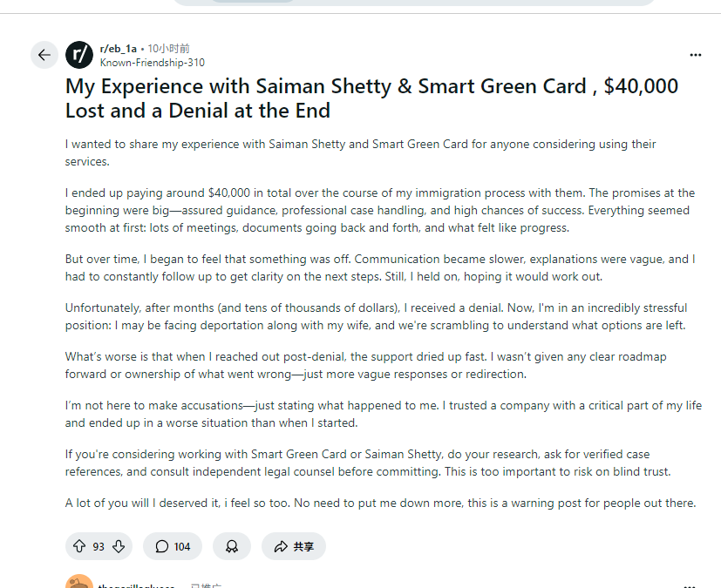Image resolution: width=721 pixels, height=588 pixels.
Task: Click the share arrow button labeled 共享
Action: (293, 546)
